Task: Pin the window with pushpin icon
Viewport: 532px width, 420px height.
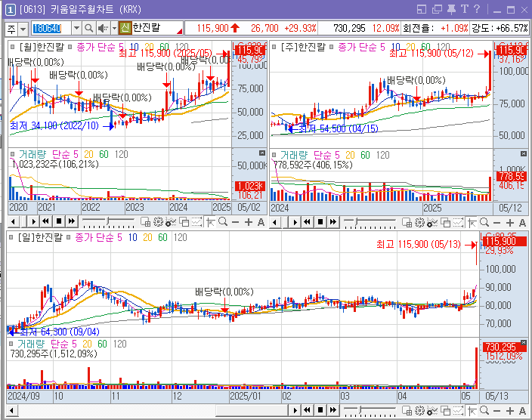Action: coord(451,9)
